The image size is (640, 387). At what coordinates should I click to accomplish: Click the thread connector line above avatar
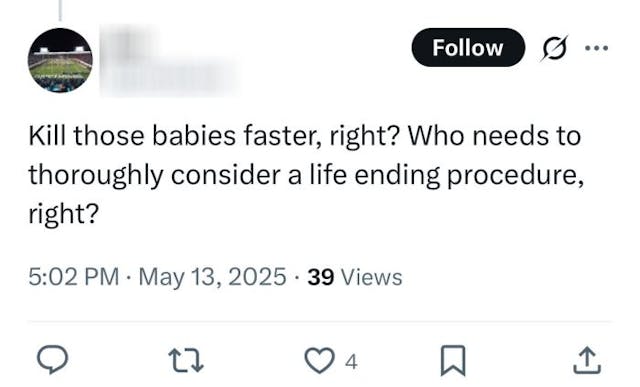60,10
